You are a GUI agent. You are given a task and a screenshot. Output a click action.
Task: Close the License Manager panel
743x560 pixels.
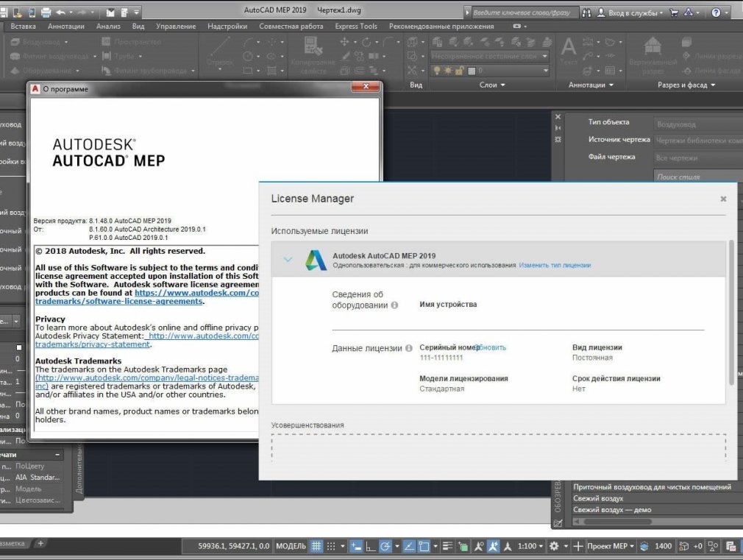pyautogui.click(x=723, y=199)
